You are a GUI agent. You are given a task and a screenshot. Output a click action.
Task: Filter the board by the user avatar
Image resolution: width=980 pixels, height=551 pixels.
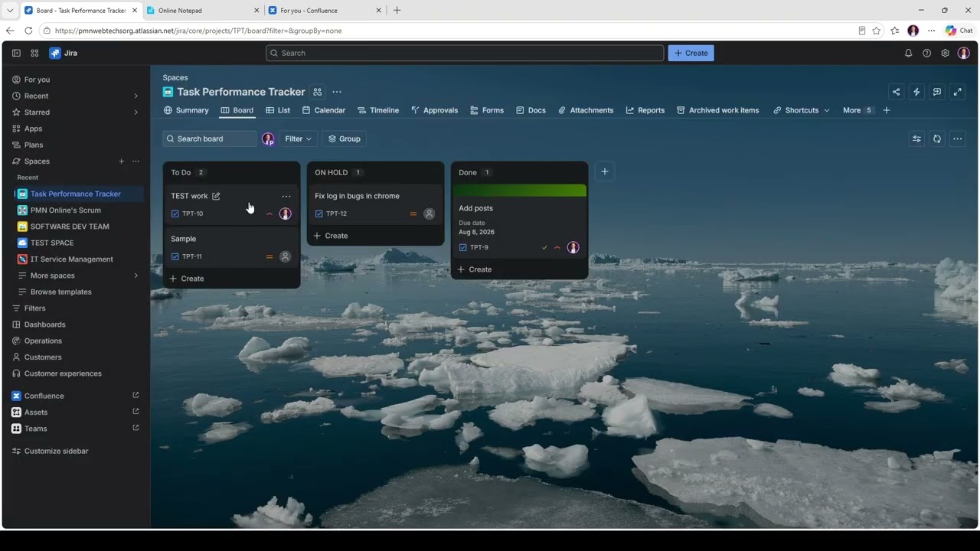pyautogui.click(x=268, y=139)
